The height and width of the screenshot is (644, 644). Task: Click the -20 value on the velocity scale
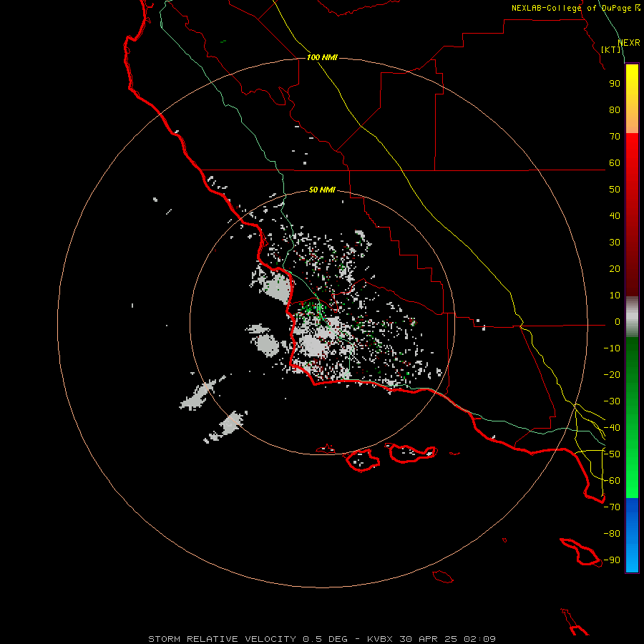coord(612,375)
